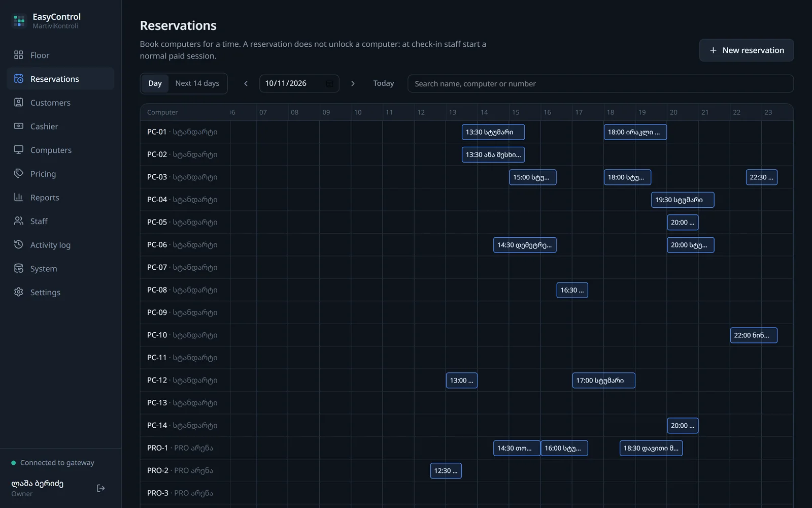Open the 18:30 reservation on PRO-1
The image size is (812, 508).
pos(651,448)
